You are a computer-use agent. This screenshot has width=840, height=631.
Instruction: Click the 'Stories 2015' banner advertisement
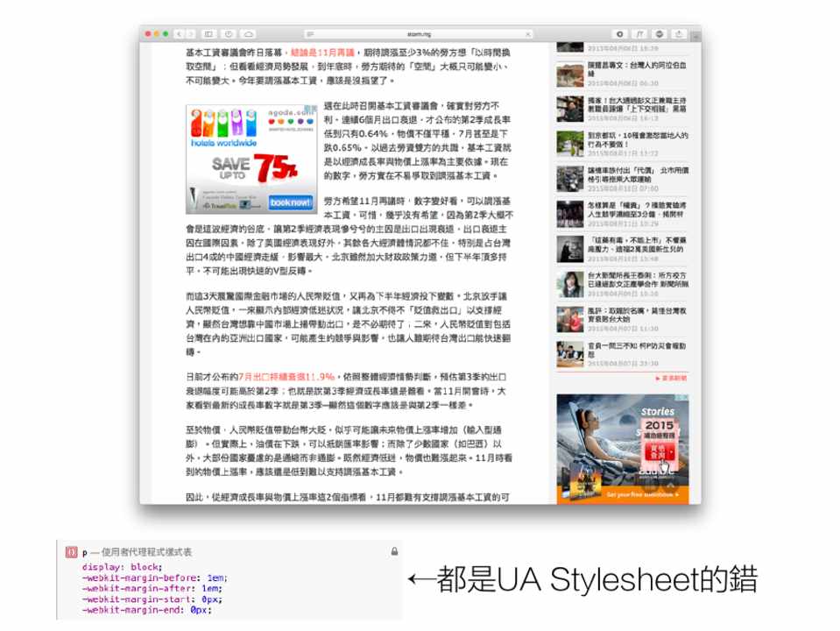(622, 448)
